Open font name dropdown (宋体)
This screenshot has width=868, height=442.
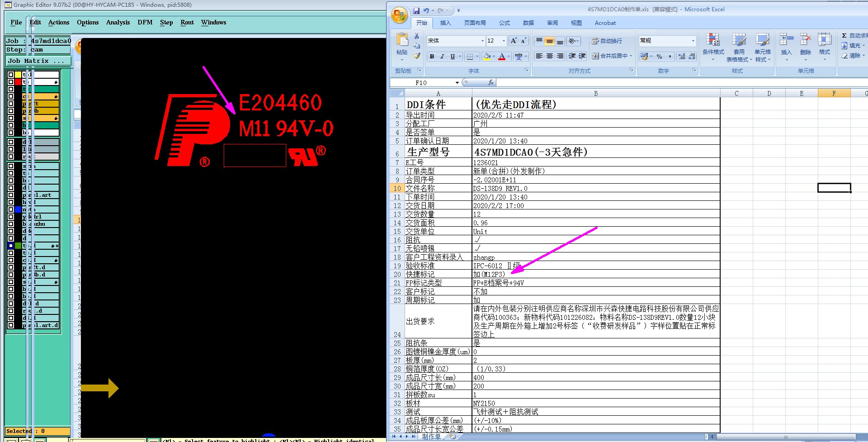pos(482,41)
